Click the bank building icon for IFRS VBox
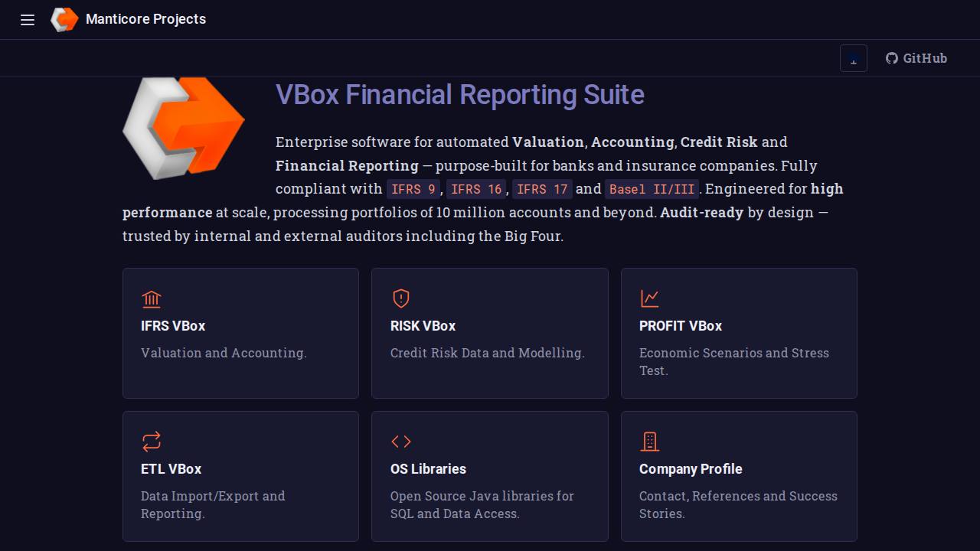This screenshot has height=551, width=980. pos(152,298)
